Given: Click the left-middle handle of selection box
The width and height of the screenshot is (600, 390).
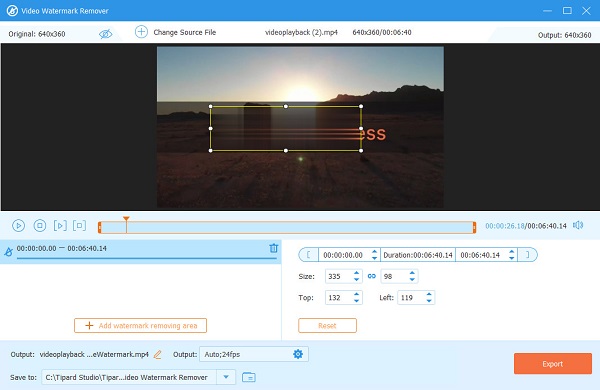Looking at the screenshot, I should (210, 128).
